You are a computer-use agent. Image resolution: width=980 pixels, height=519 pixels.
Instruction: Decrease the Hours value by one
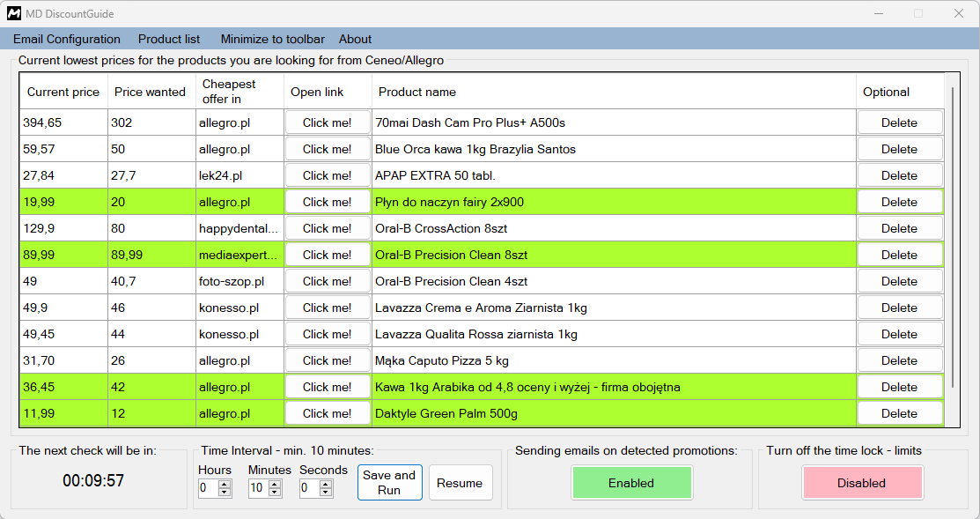(x=225, y=492)
